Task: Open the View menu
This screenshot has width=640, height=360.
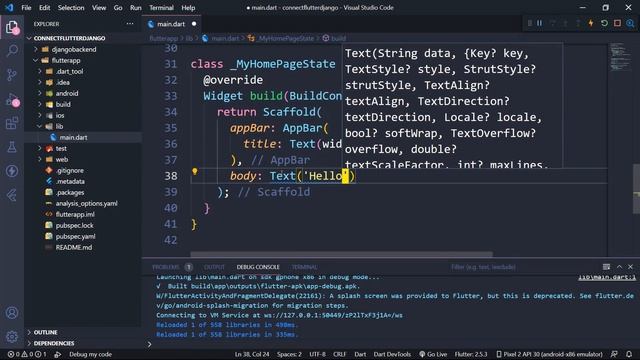Action: pyautogui.click(x=99, y=7)
